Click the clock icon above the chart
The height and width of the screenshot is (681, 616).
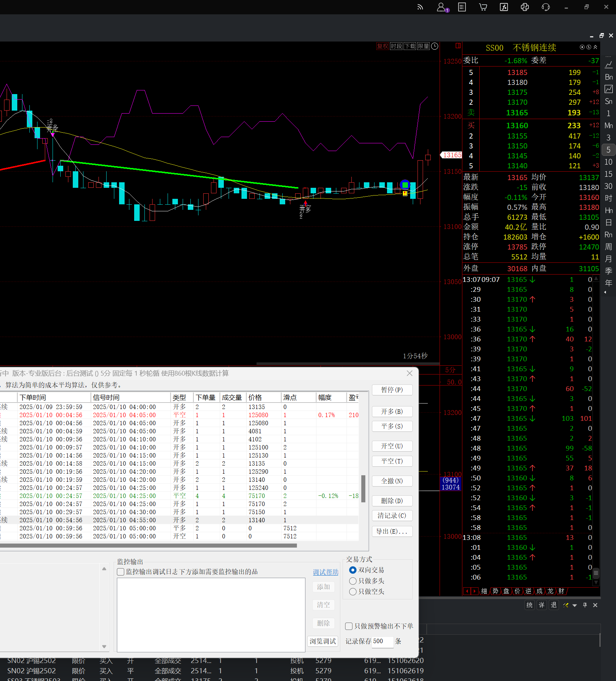coord(434,46)
